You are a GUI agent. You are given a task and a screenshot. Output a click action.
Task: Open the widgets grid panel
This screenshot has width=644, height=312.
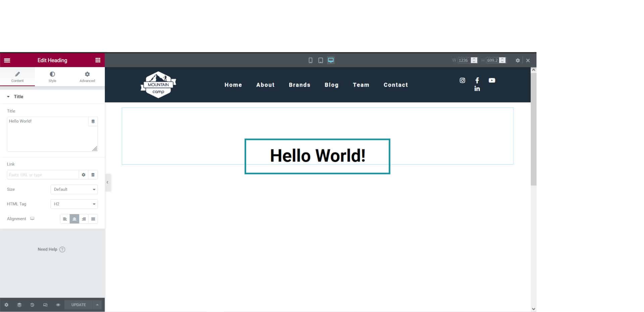tap(98, 60)
